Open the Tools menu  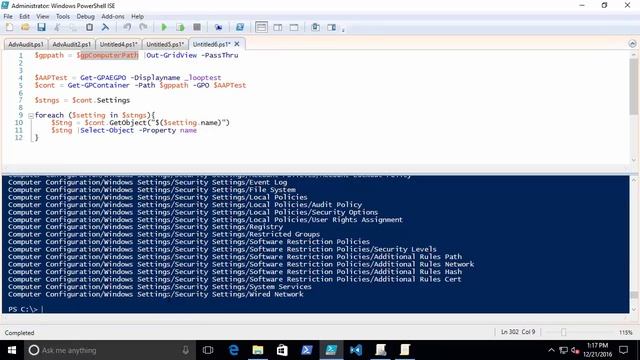point(62,16)
